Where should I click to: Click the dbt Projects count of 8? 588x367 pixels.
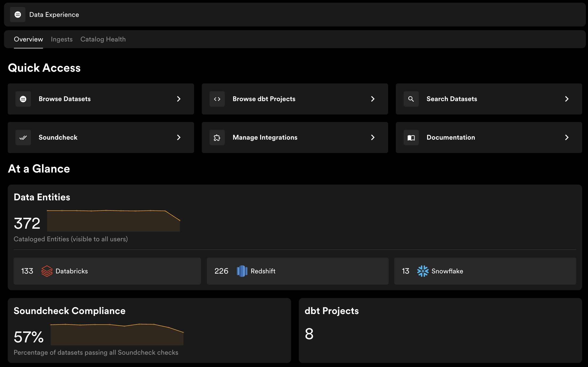point(309,334)
